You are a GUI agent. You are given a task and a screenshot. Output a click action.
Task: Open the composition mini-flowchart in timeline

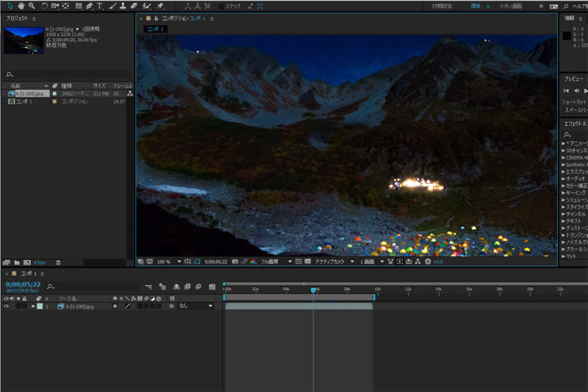(148, 287)
